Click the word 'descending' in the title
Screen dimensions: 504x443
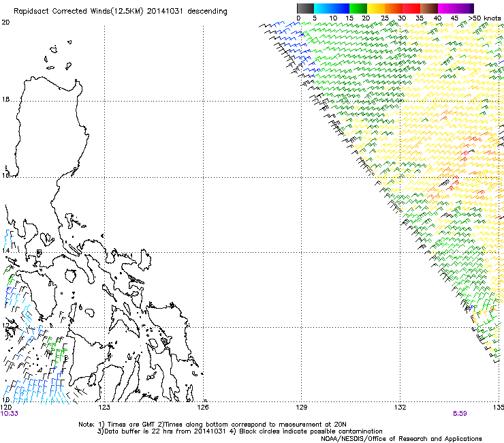[207, 12]
